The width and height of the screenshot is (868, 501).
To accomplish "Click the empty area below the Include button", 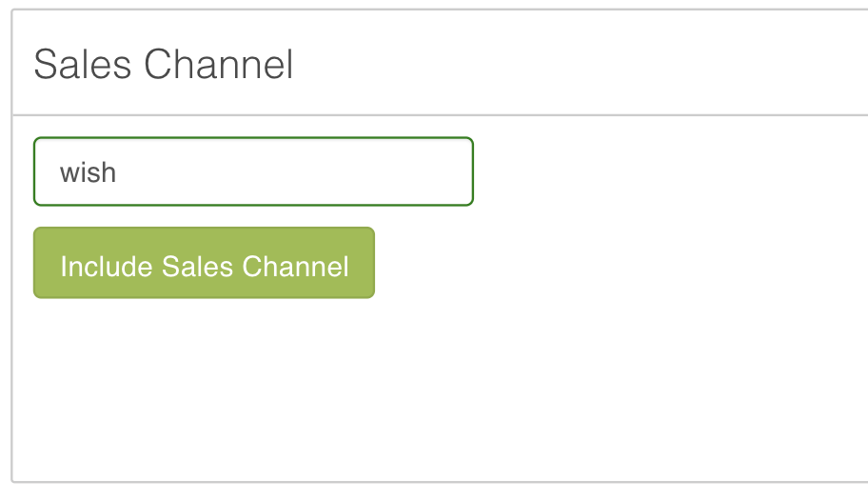I will (204, 381).
